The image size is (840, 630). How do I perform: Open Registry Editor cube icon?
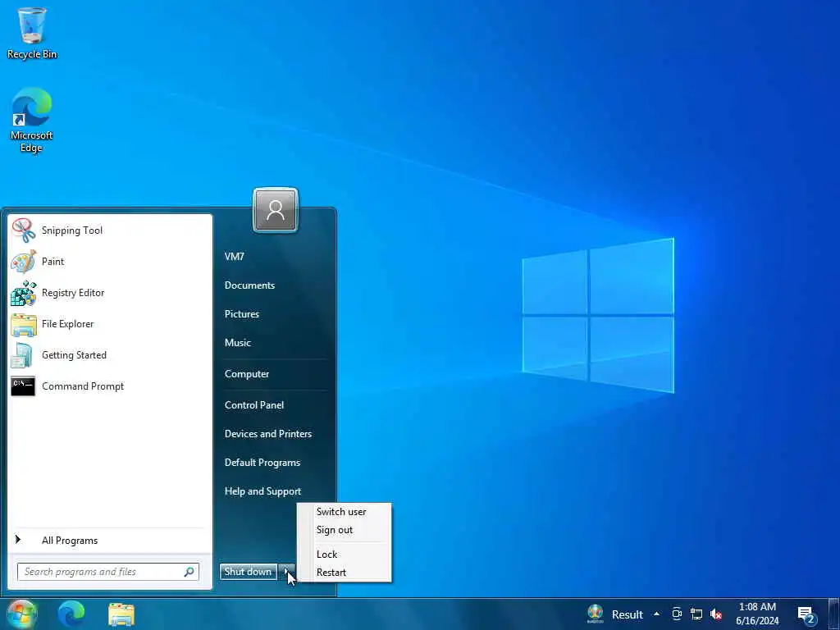click(24, 293)
